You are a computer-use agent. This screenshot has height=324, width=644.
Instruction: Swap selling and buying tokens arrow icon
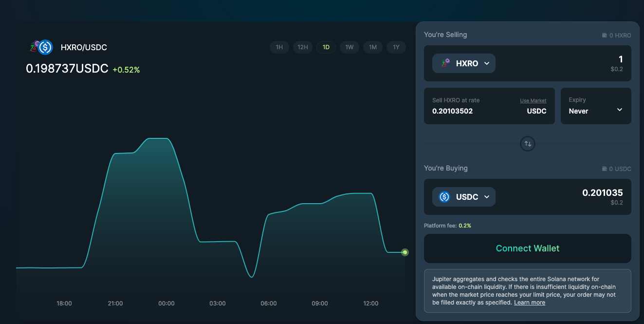pos(528,144)
